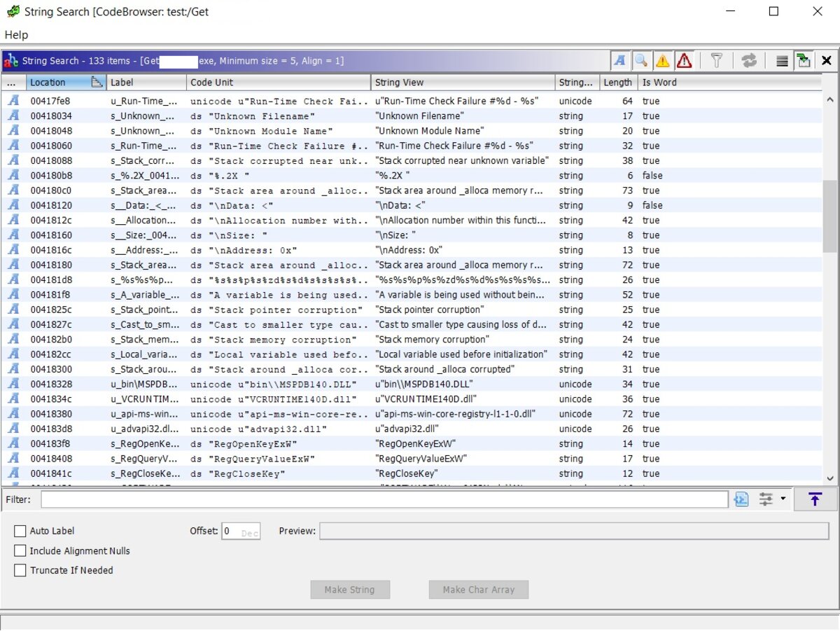Select the "Stack pointer corruption" string view cell
The width and height of the screenshot is (840, 631).
point(463,310)
